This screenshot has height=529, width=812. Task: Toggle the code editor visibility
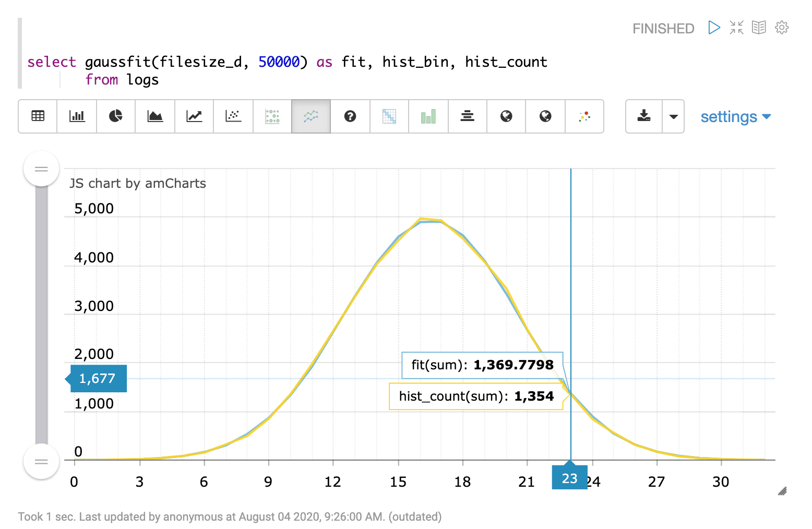[x=759, y=28]
